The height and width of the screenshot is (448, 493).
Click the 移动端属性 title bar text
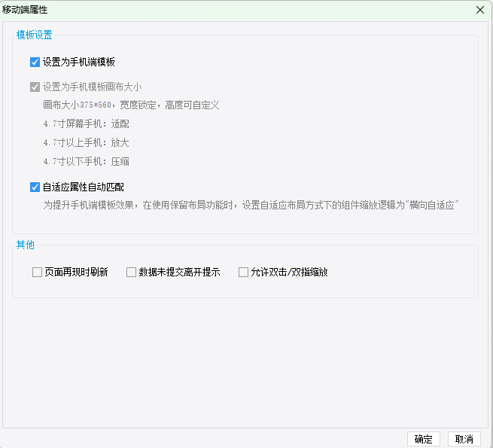25,10
